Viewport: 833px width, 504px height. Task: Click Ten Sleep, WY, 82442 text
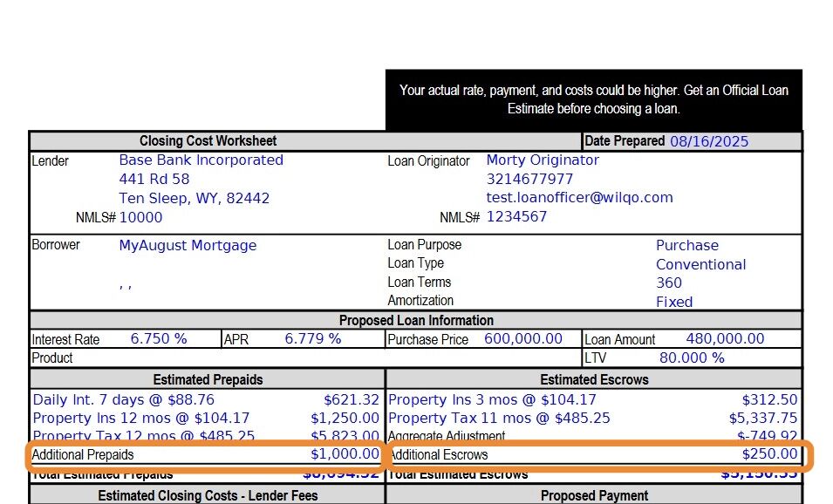tap(194, 198)
